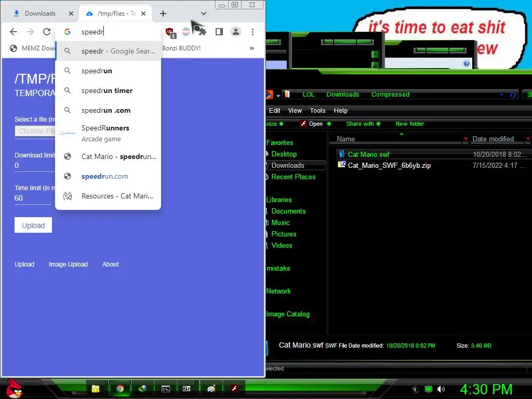Open the 'Resources - Cat Mari...' suggestion
The width and height of the screenshot is (532, 399).
pos(108,196)
